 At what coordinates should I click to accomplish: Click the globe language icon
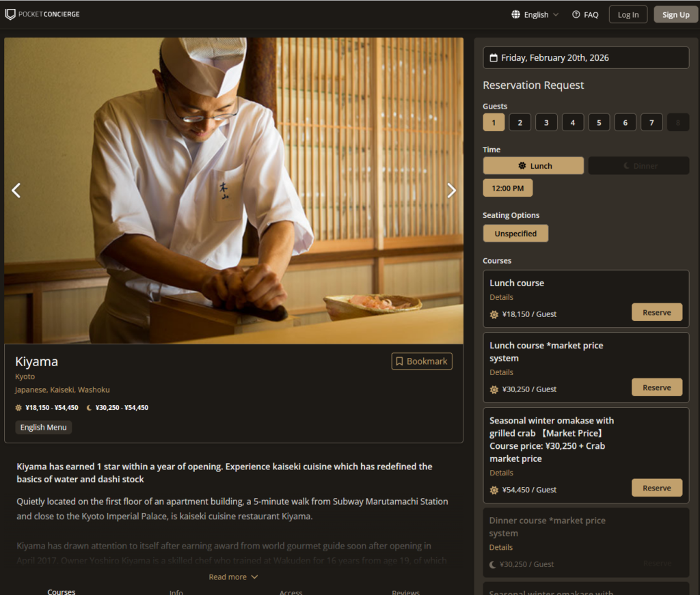(x=515, y=14)
